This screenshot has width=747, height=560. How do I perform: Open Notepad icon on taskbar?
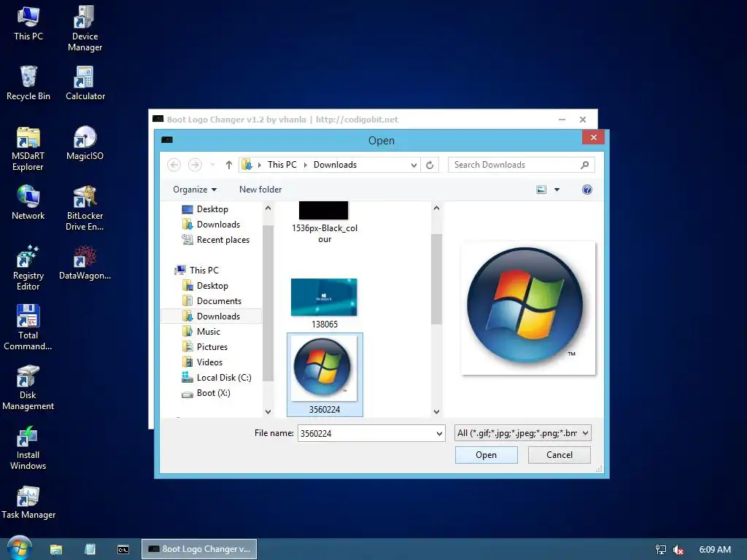tap(90, 549)
